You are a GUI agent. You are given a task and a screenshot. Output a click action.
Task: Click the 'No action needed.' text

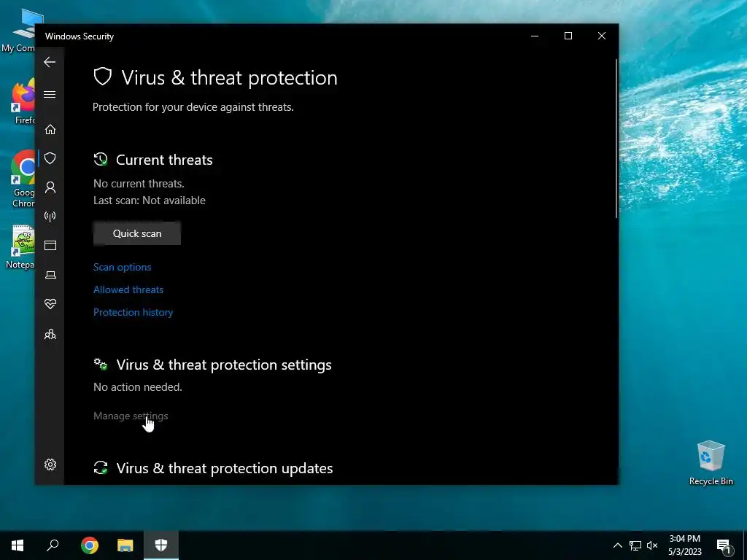click(x=138, y=387)
